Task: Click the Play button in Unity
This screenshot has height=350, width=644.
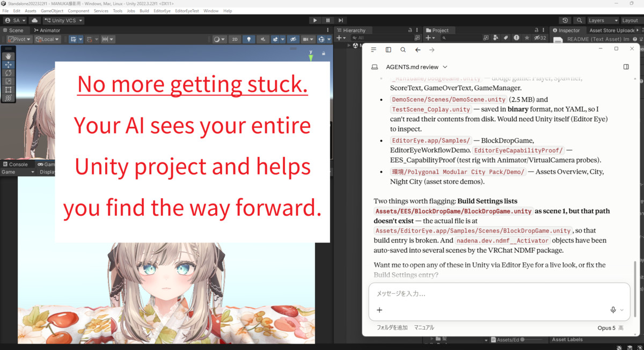Action: [x=315, y=20]
